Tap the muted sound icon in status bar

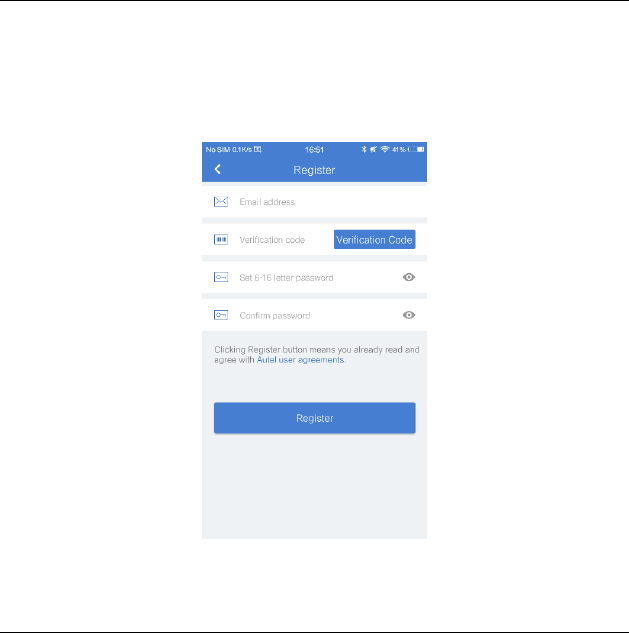point(373,149)
